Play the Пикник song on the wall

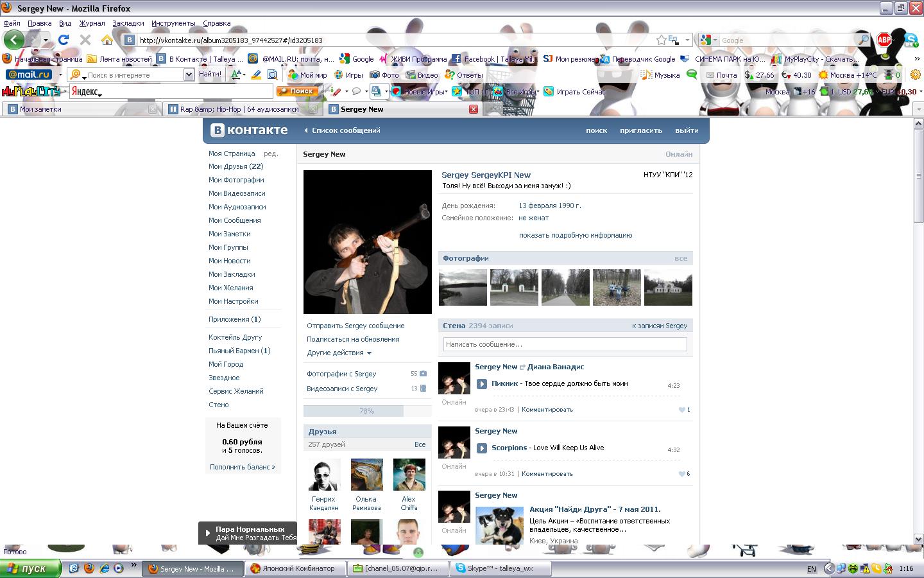[482, 384]
